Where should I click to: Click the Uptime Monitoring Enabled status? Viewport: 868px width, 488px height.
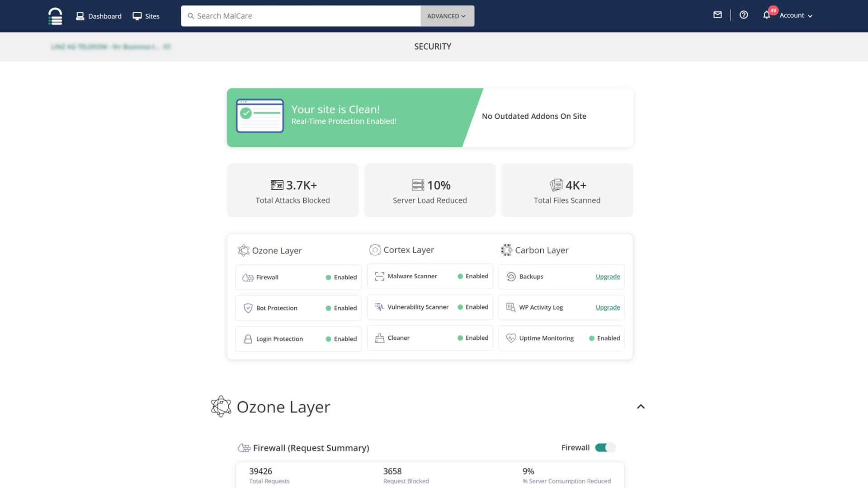click(x=604, y=338)
